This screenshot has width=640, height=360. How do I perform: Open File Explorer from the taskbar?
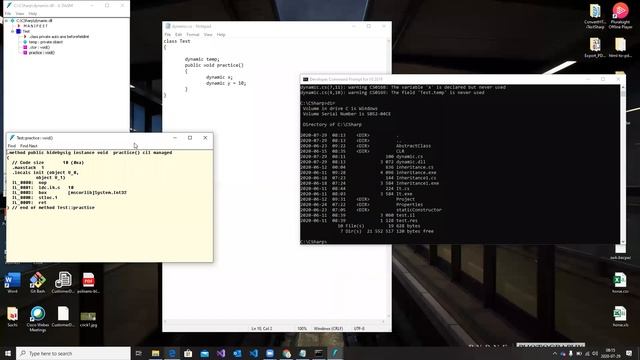pos(156,353)
